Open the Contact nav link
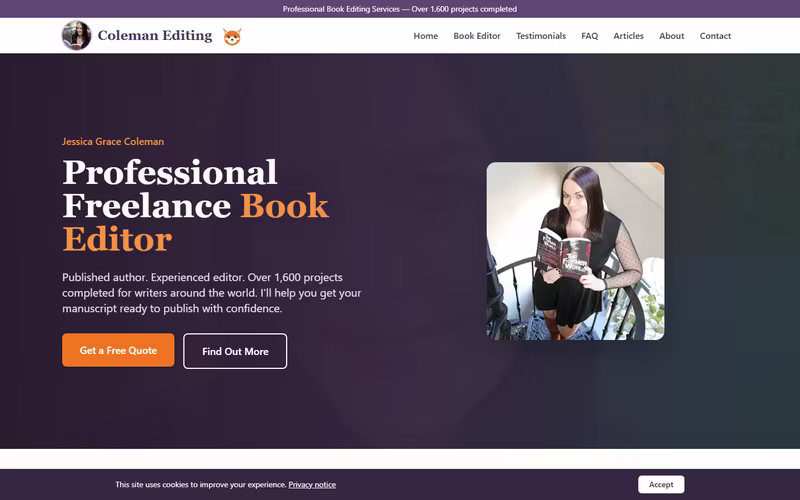This screenshot has height=500, width=800. point(715,36)
